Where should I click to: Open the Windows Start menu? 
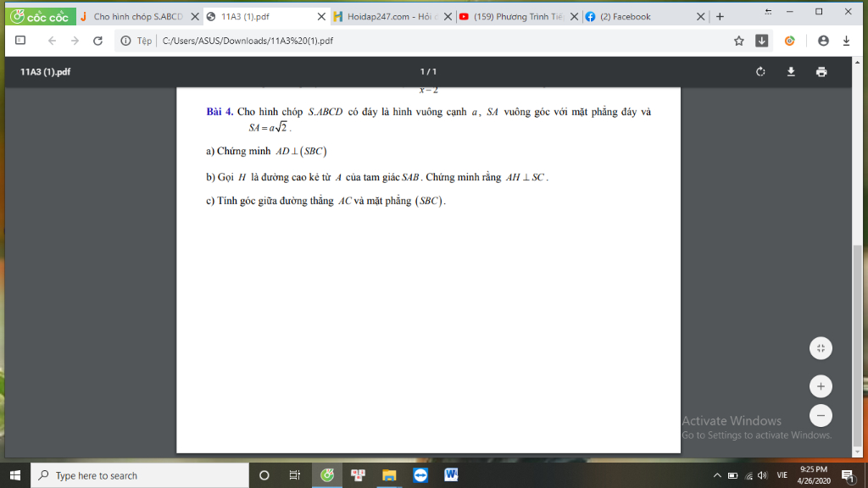pos(15,475)
